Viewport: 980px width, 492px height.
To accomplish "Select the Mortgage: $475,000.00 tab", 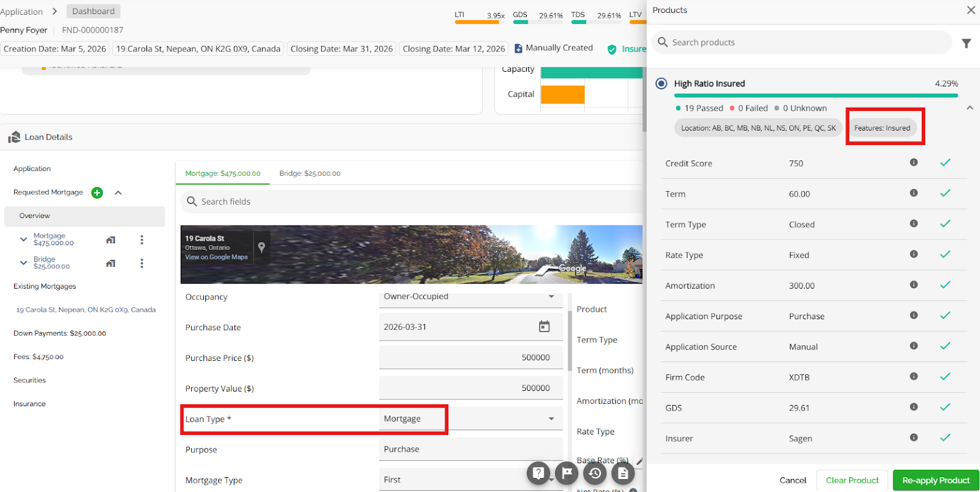I will tap(222, 173).
